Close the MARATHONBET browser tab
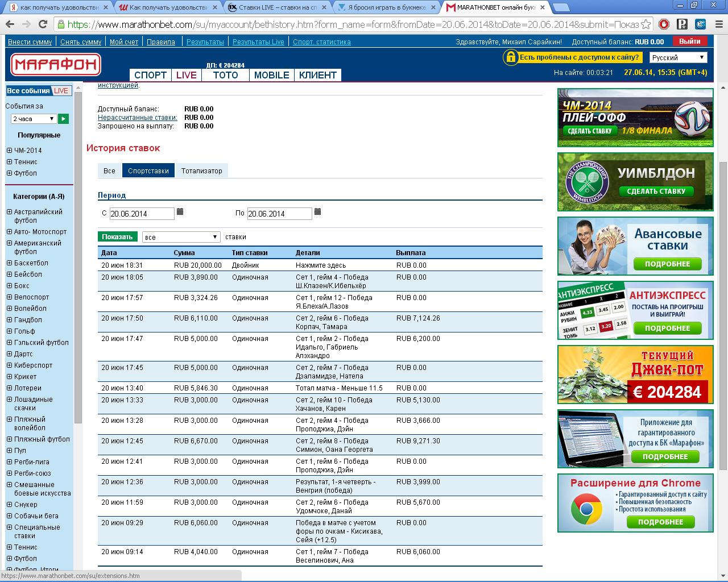 coord(543,7)
